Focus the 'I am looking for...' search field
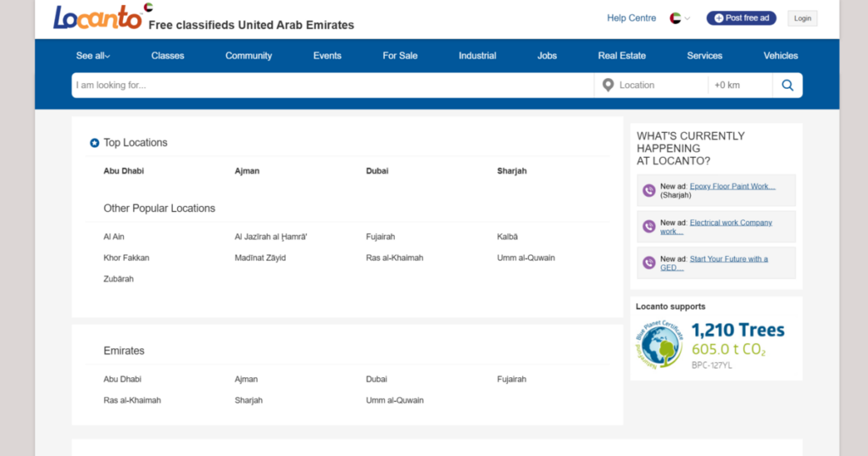 (x=332, y=86)
